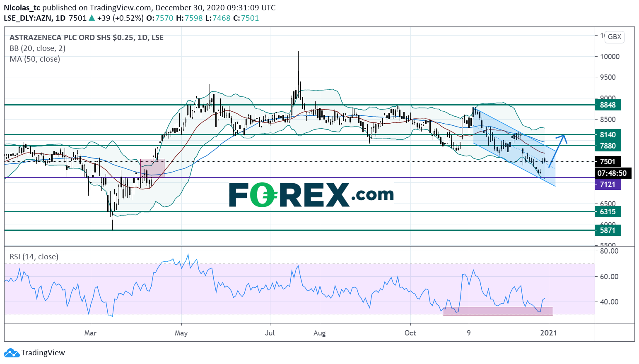Click the RSI (14, close) indicator legend
The height and width of the screenshot is (364, 639).
pos(34,257)
